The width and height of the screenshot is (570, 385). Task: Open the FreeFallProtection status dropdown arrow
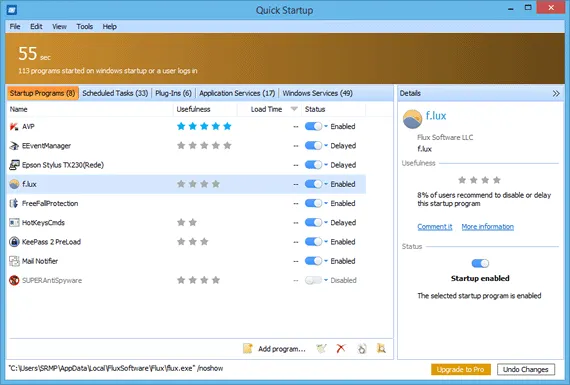pos(326,203)
